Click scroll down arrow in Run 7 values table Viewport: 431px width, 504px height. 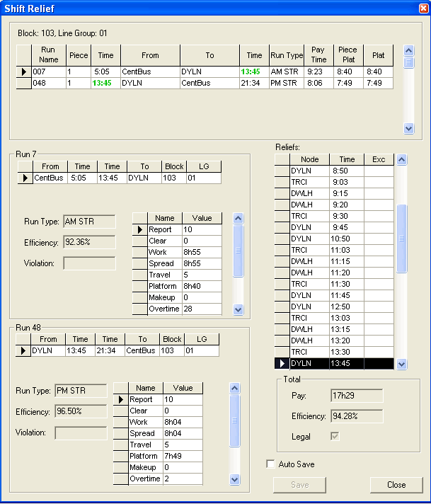238,309
